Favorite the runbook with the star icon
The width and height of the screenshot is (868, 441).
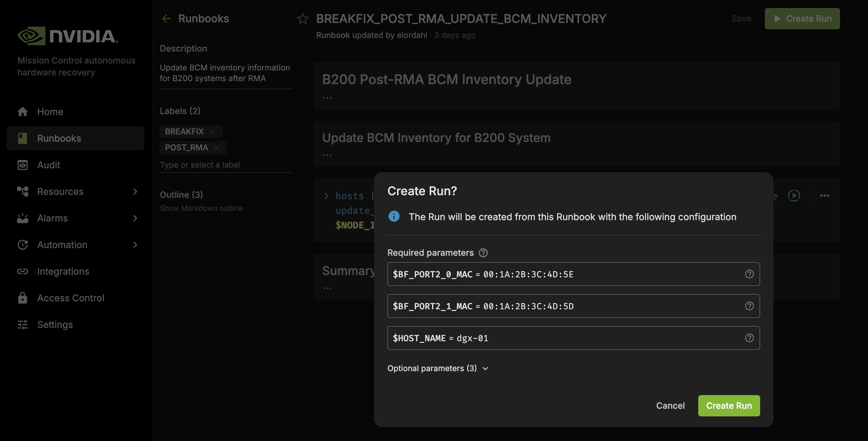(303, 19)
